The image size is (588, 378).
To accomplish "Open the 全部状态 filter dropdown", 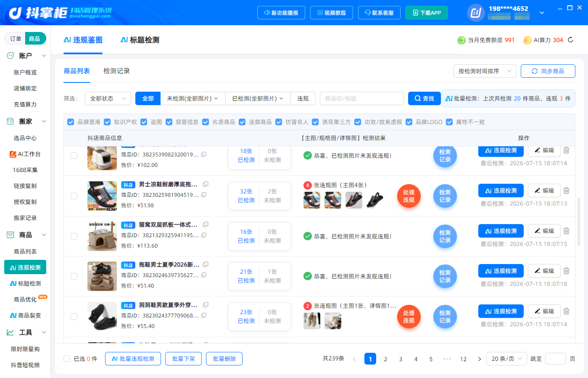I will (x=108, y=98).
